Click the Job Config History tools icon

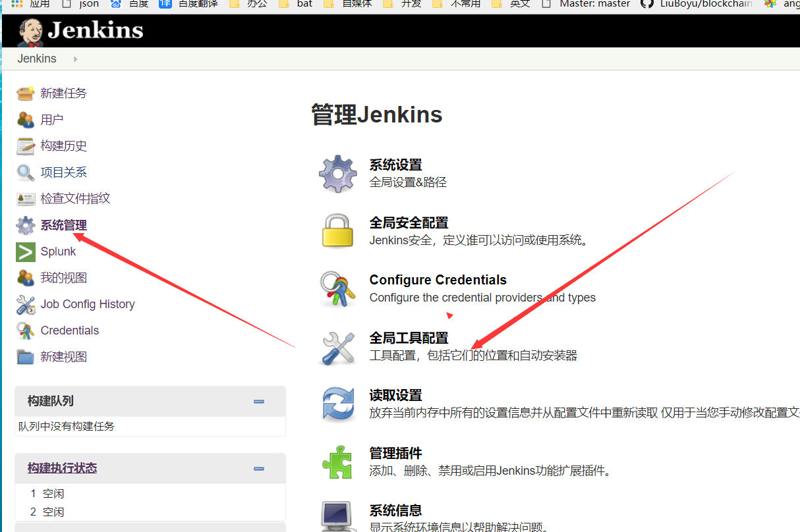point(25,304)
